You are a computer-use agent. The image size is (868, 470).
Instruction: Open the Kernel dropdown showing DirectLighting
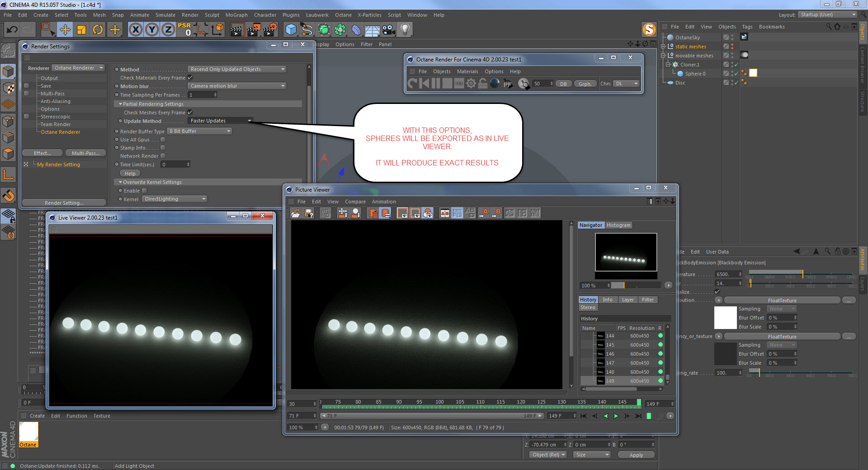point(175,199)
